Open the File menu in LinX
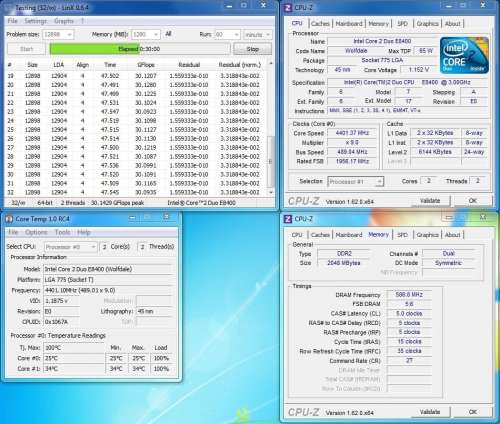This screenshot has width=500, height=424. [12, 21]
